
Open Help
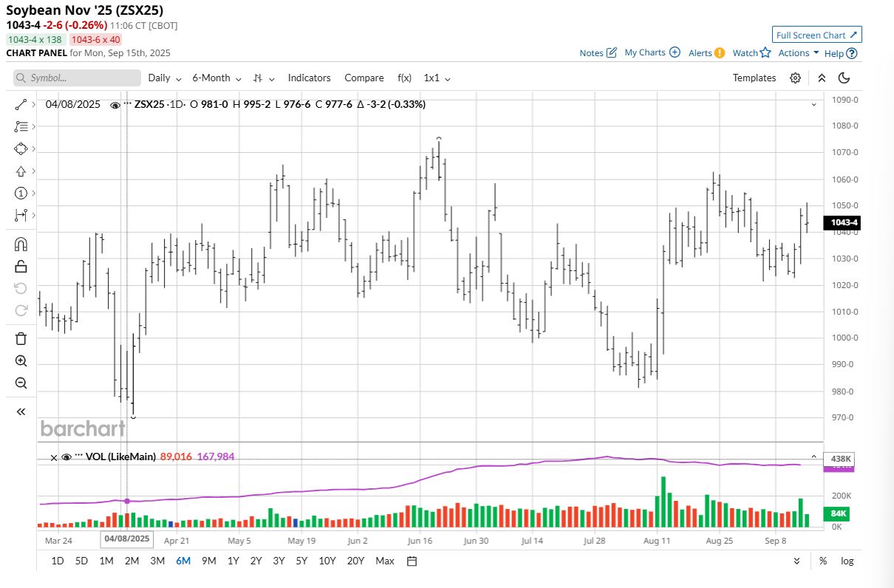point(841,52)
